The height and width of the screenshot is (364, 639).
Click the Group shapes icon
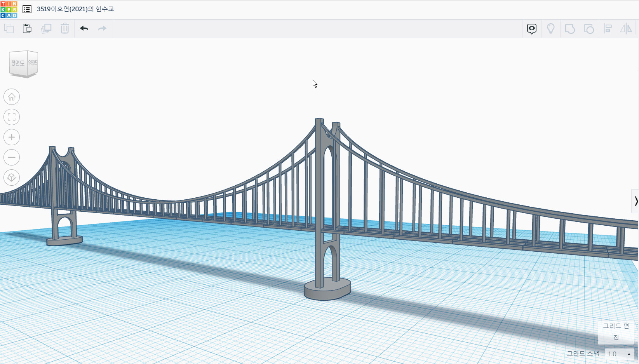[x=570, y=29]
